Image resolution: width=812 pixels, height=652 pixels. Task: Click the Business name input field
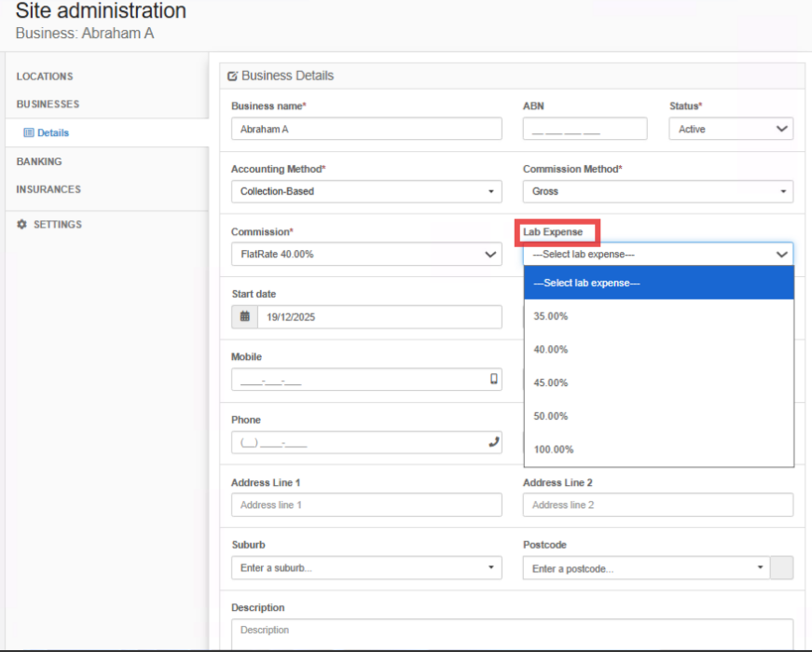coord(366,129)
